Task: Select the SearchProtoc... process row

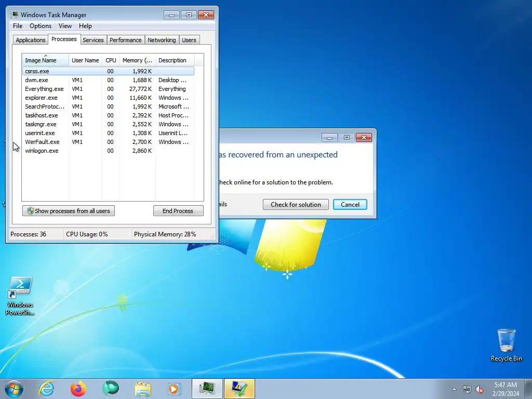Action: pyautogui.click(x=108, y=107)
